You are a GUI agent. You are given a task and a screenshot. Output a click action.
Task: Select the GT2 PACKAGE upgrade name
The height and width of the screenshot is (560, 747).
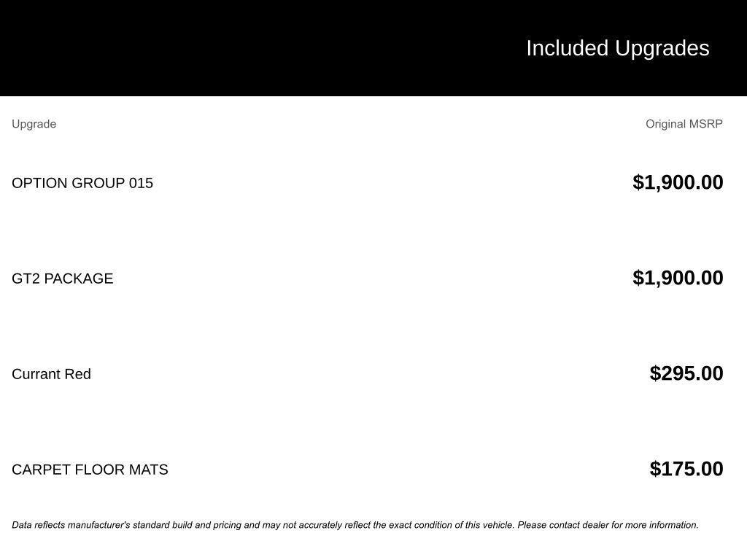pos(63,279)
